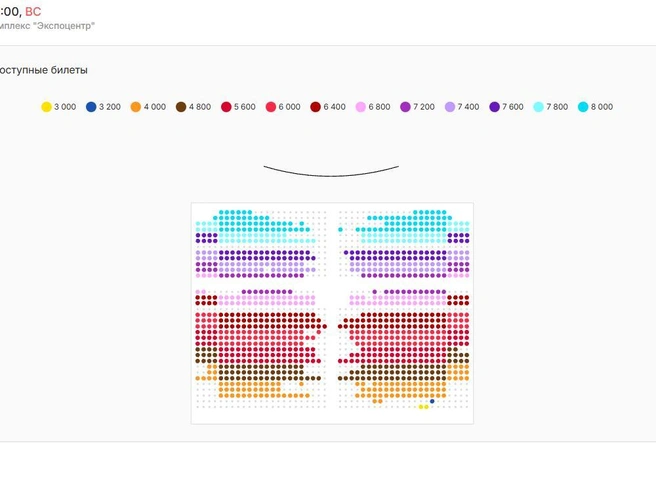Image resolution: width=656 pixels, height=492 pixels.
Task: Pick the isolated cyan seat right of aisle
Action: point(341,229)
